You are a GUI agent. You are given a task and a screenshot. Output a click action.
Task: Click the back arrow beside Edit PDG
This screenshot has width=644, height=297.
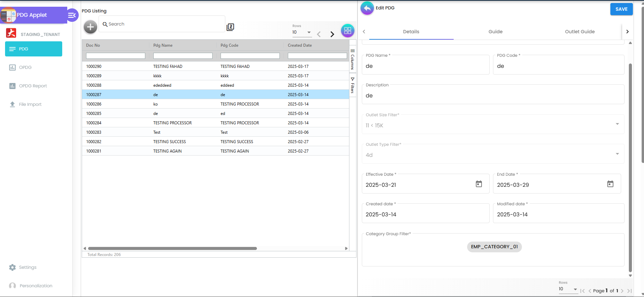tap(367, 8)
